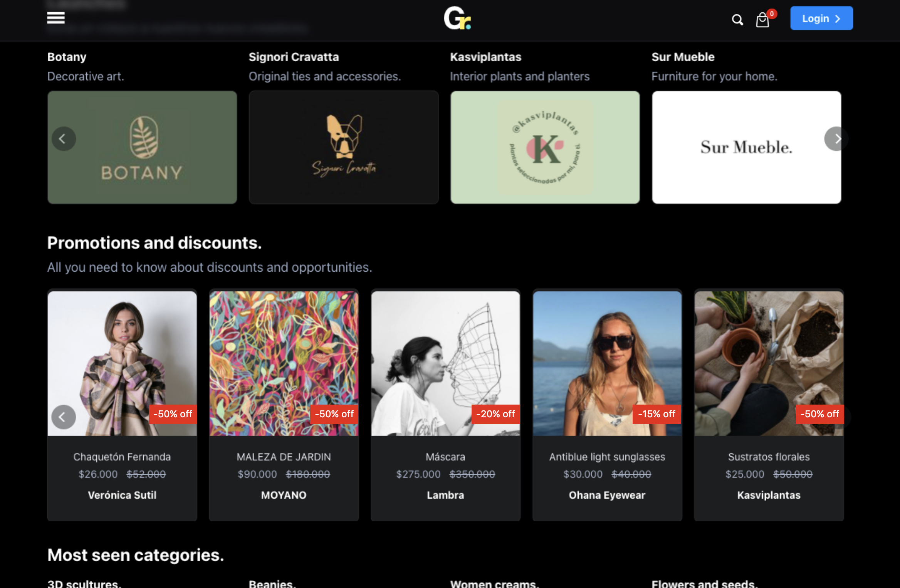Click the Botany store title
Screen dimensions: 900x588
67,57
